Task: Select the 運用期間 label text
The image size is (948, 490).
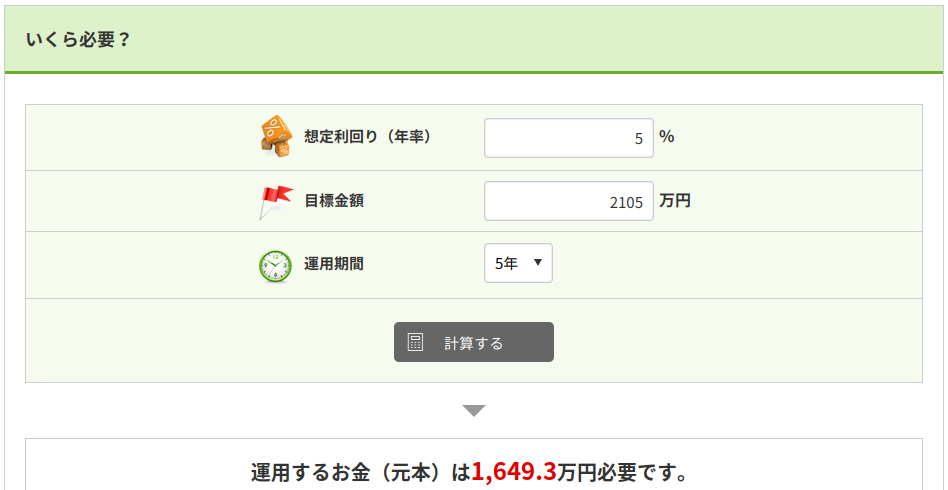Action: tap(334, 264)
